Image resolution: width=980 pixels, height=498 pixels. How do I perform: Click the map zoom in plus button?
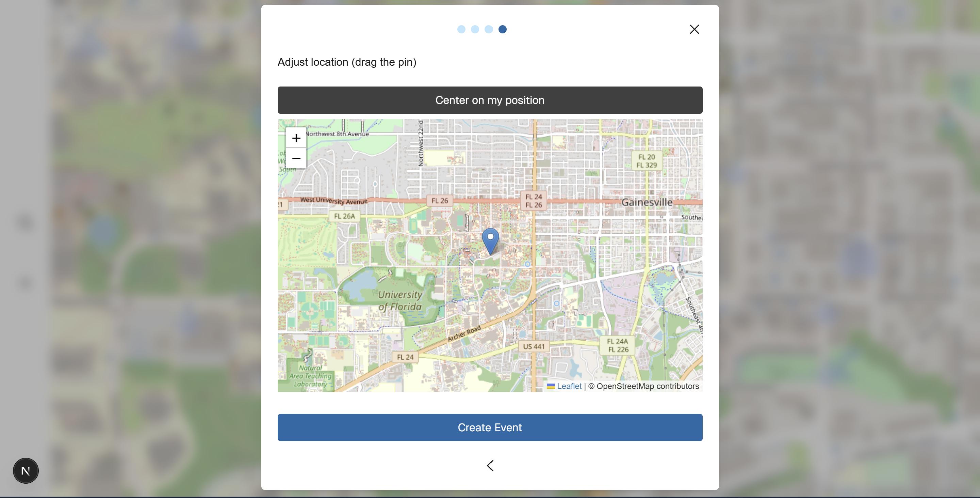[296, 138]
